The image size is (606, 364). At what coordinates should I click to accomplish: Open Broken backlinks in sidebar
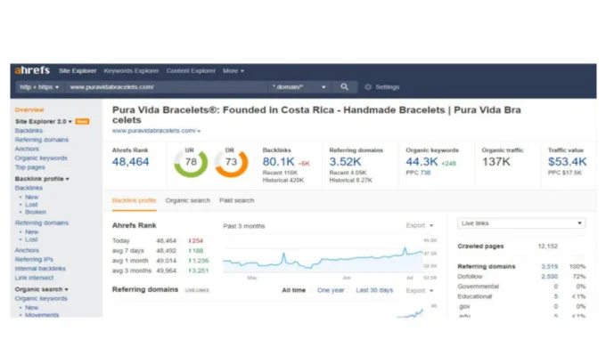[x=35, y=212]
